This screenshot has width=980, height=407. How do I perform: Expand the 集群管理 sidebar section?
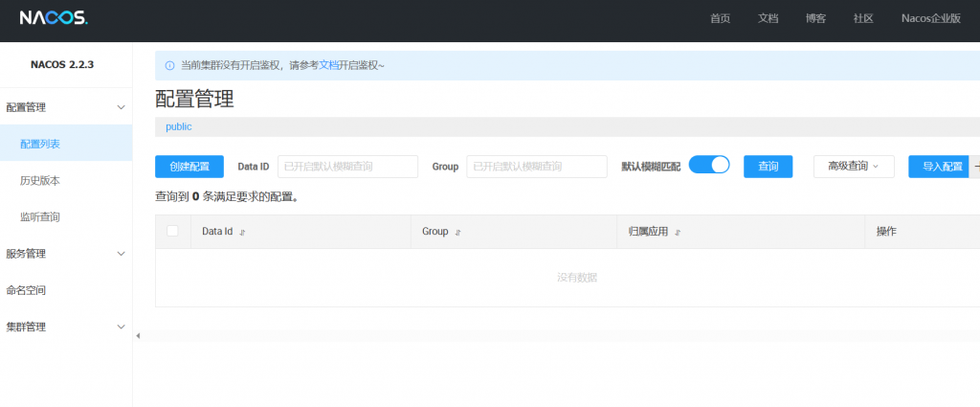121,327
